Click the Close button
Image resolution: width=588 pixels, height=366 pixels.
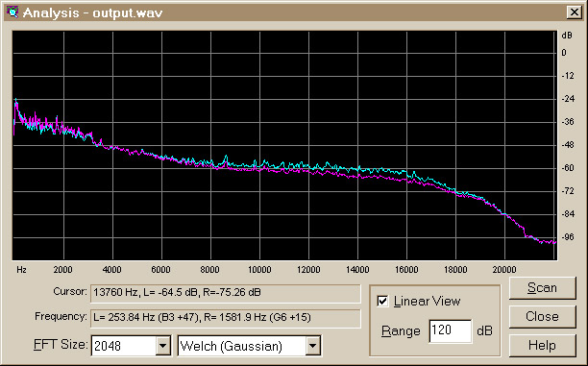(542, 316)
